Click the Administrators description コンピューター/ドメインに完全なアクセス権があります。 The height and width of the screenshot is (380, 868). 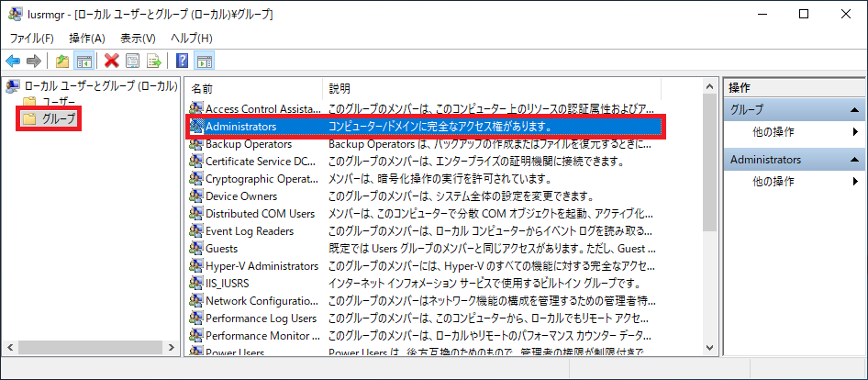click(x=440, y=127)
